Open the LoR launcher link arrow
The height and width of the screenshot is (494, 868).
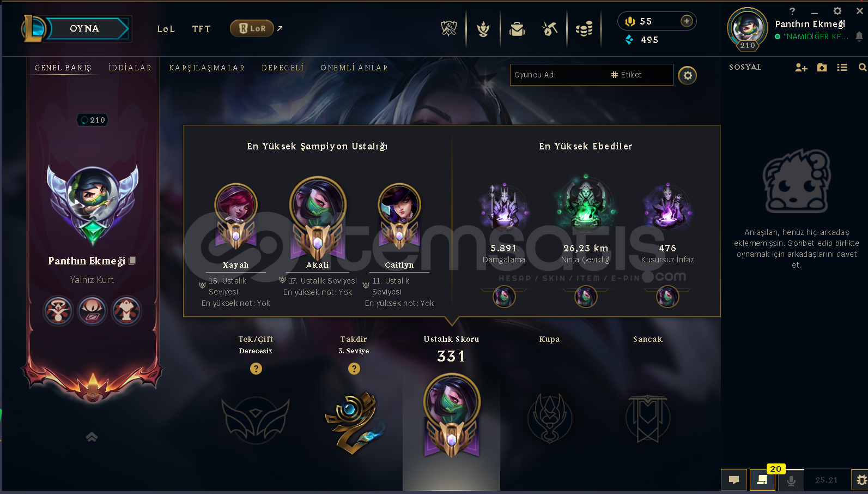click(x=280, y=28)
